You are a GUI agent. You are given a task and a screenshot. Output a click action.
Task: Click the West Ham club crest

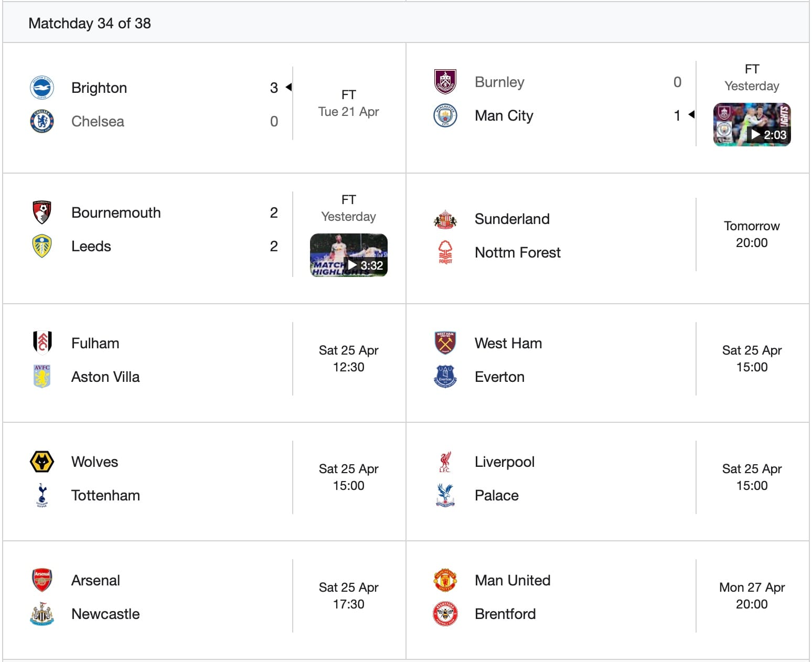445,343
